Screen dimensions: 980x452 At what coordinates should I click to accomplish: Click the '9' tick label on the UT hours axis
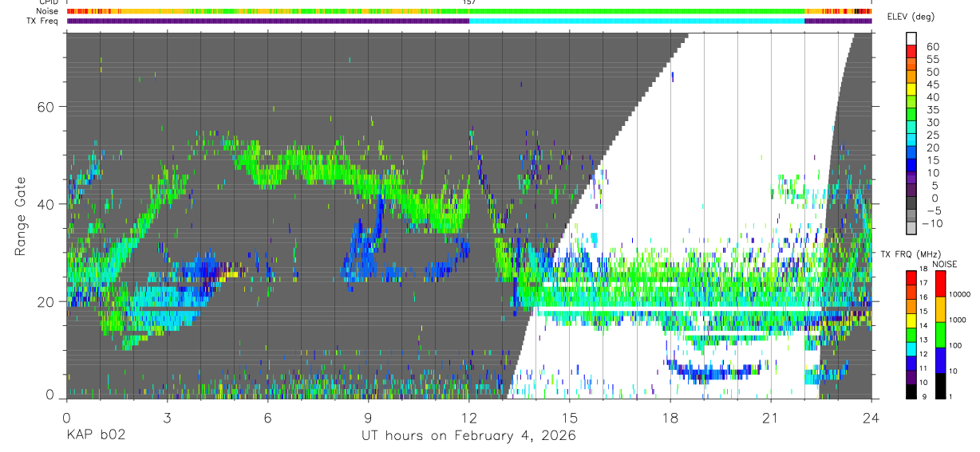[368, 418]
